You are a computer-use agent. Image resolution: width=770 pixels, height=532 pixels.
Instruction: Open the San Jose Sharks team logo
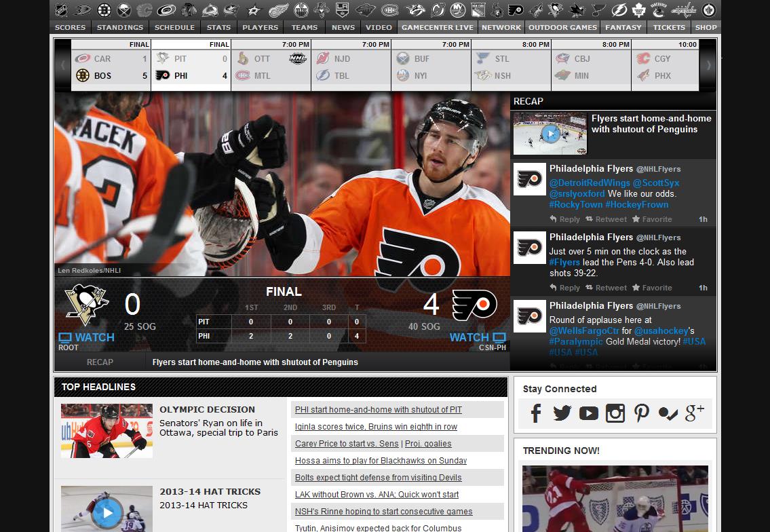tap(577, 9)
